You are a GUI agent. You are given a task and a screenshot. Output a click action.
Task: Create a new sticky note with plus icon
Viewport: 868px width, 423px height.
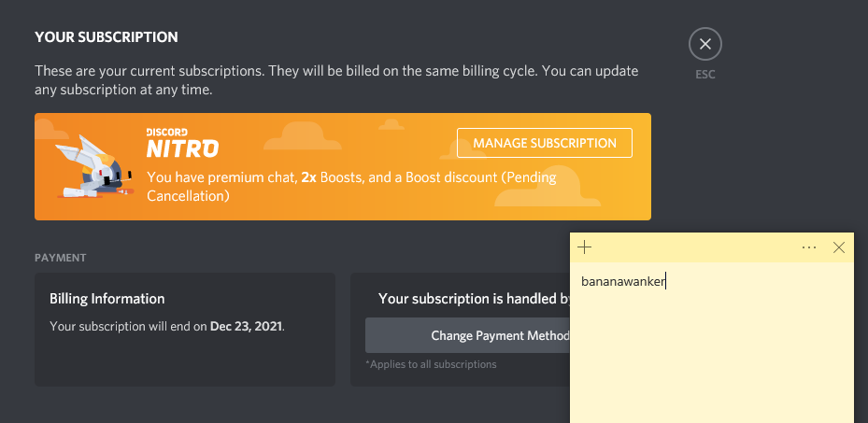point(584,247)
